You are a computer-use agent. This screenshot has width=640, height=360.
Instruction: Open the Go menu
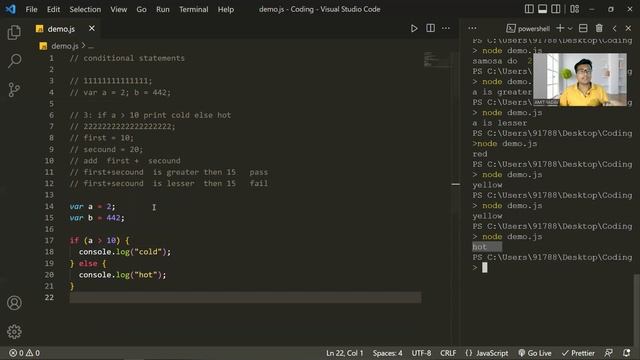coord(141,9)
